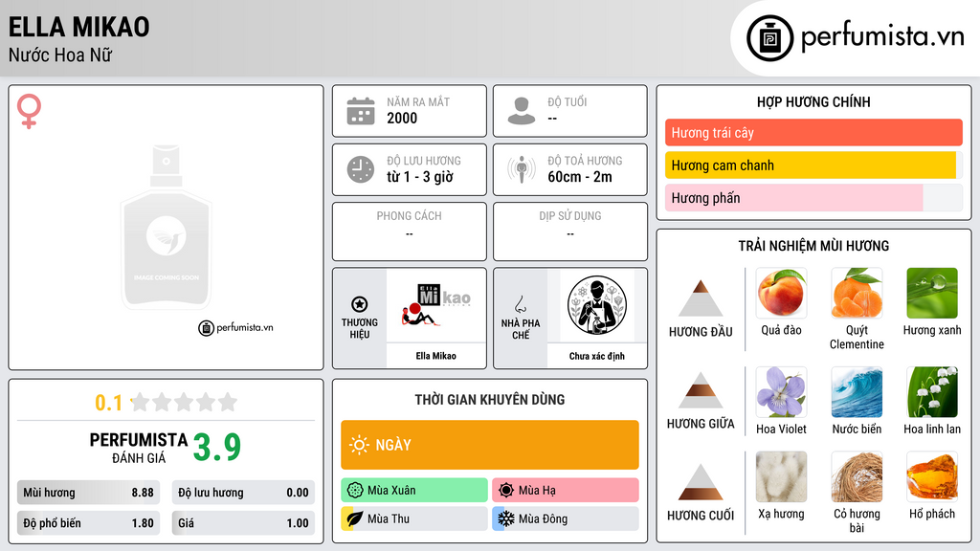Click the Dịp sử dụng occasion box

click(x=570, y=231)
